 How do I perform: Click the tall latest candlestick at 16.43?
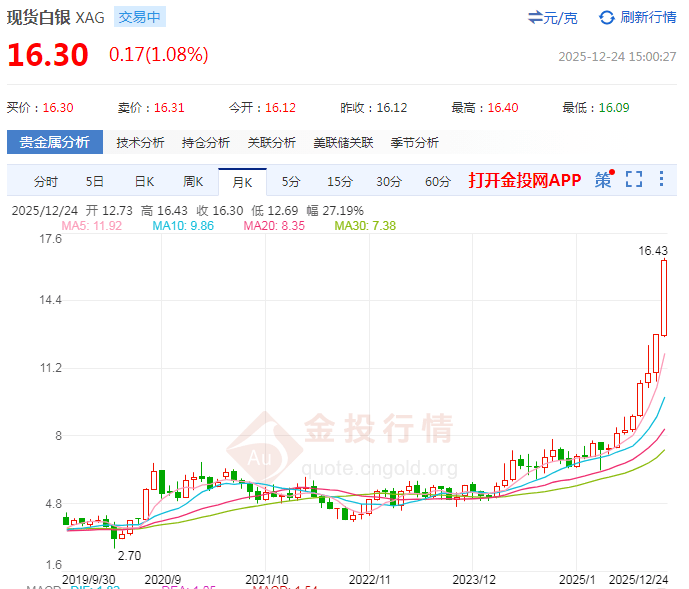663,298
